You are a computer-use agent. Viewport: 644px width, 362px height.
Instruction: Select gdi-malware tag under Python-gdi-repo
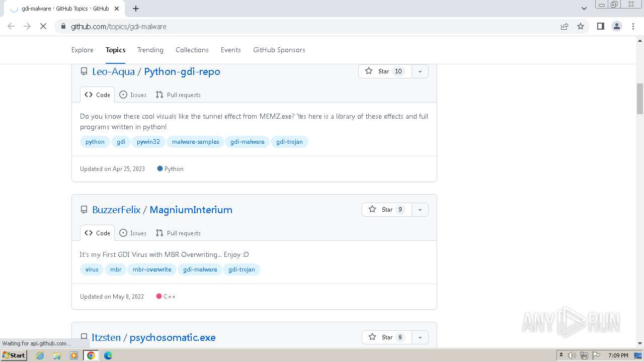(x=248, y=142)
